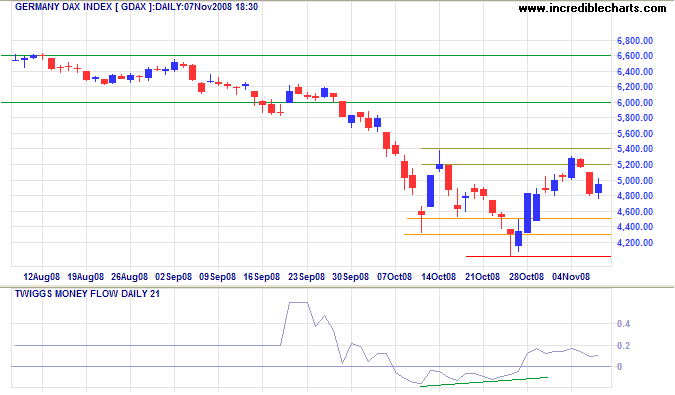Select the Twiggs Money Flow Daily 21 label
Viewport: 675px width, 395px height.
(x=87, y=294)
